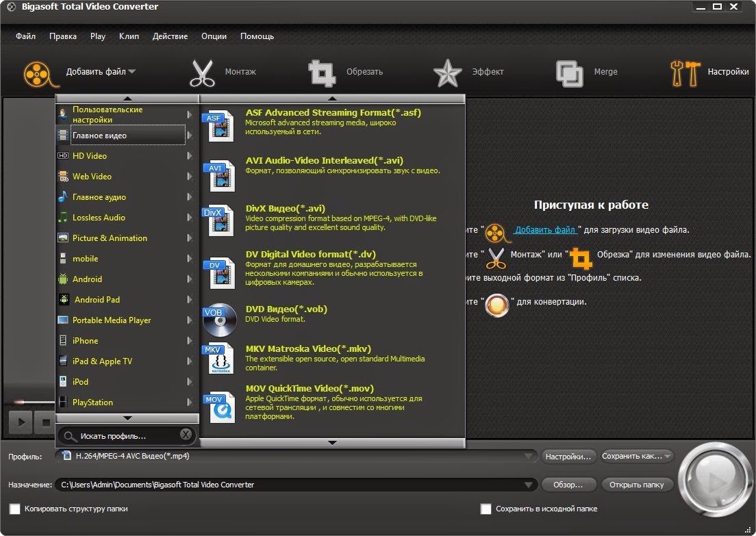
Task: Select Главное видео category
Action: [x=128, y=135]
